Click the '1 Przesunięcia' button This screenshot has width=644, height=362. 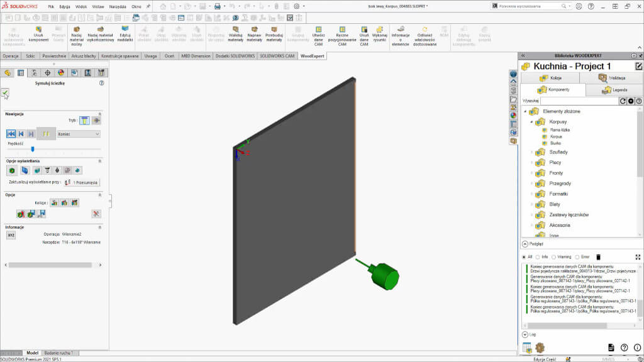point(82,182)
